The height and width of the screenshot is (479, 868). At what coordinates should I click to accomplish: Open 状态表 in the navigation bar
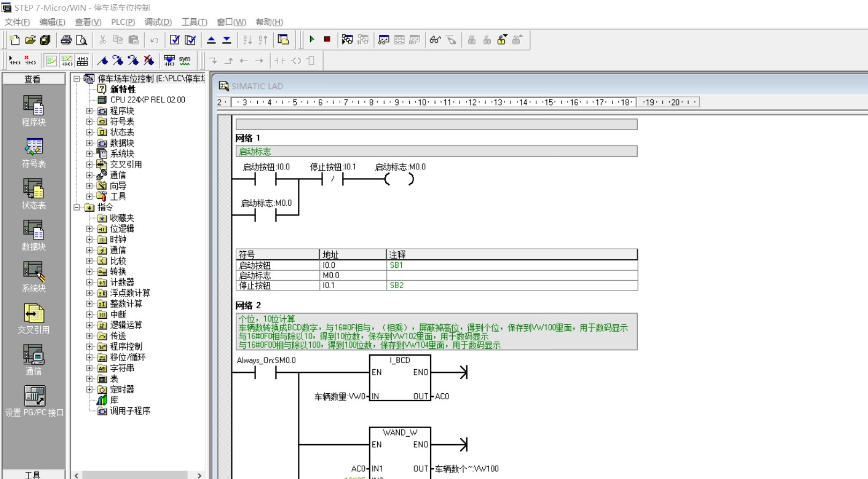[33, 194]
